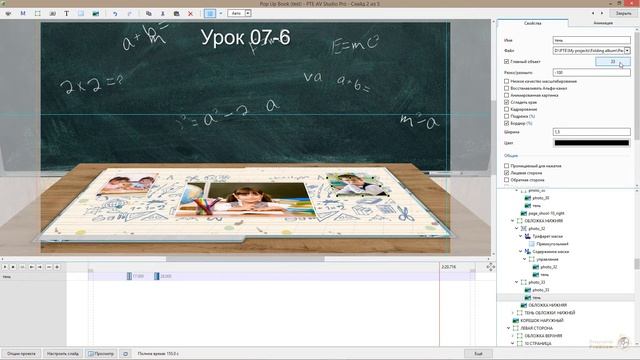
Task: Click the minus remove keyframe button
Action: (49, 267)
